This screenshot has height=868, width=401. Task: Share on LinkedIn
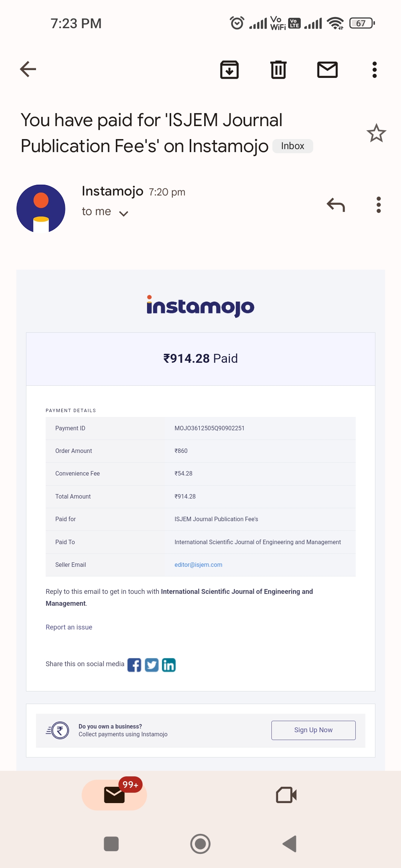tap(169, 665)
